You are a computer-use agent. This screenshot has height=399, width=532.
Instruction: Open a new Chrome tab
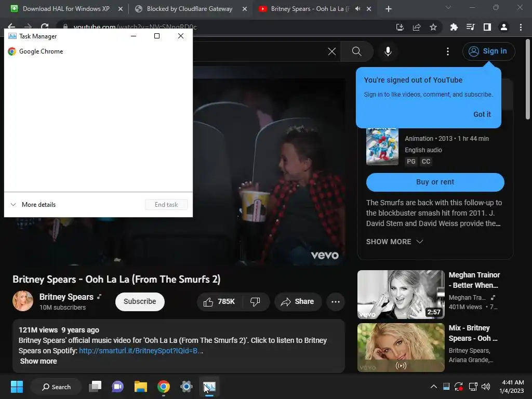pyautogui.click(x=389, y=9)
